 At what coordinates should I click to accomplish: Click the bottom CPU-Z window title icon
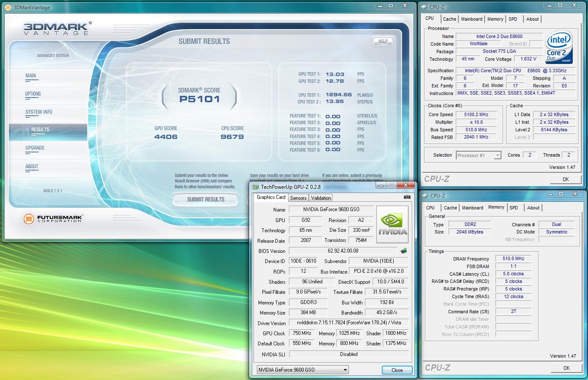point(425,195)
